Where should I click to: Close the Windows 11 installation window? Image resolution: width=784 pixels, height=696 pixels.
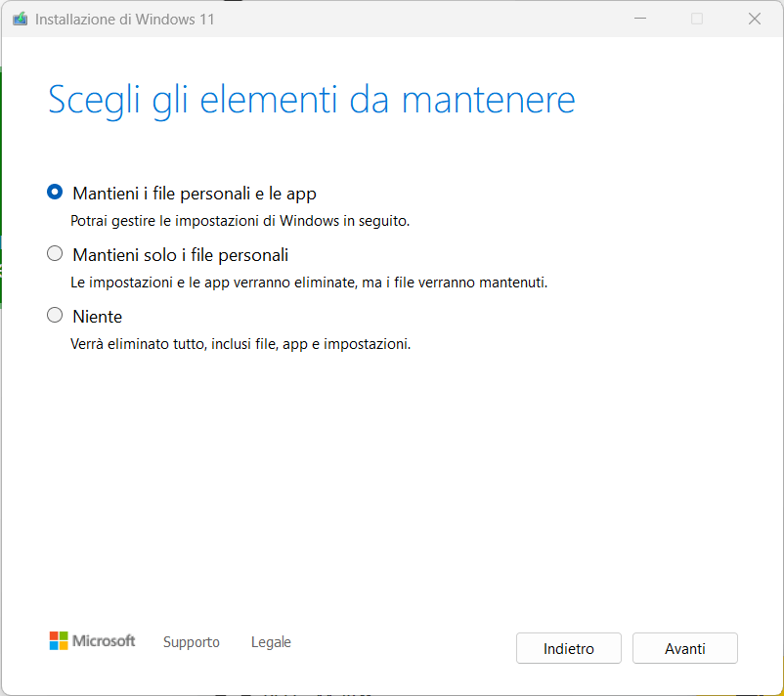[x=755, y=19]
